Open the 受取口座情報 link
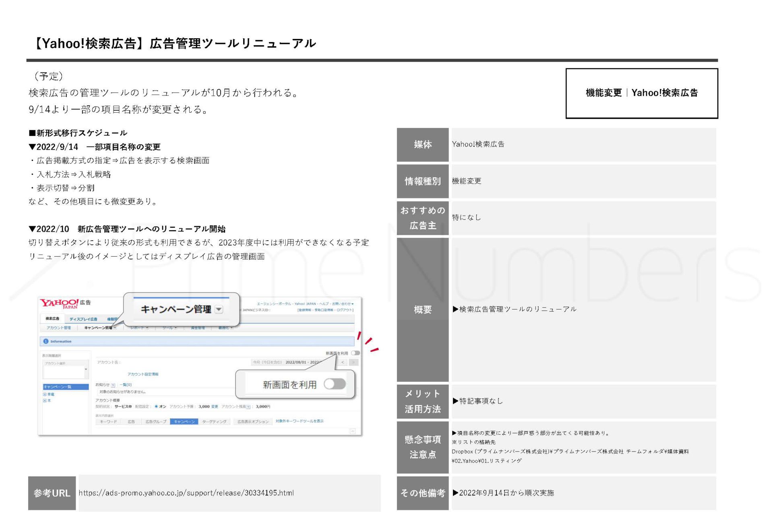 324,310
